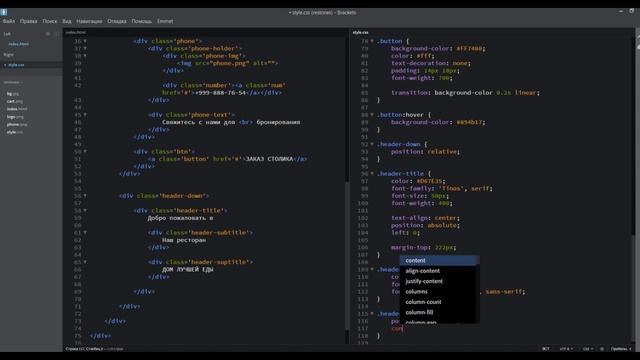
Task: Open the Навигация menu
Action: coord(89,21)
